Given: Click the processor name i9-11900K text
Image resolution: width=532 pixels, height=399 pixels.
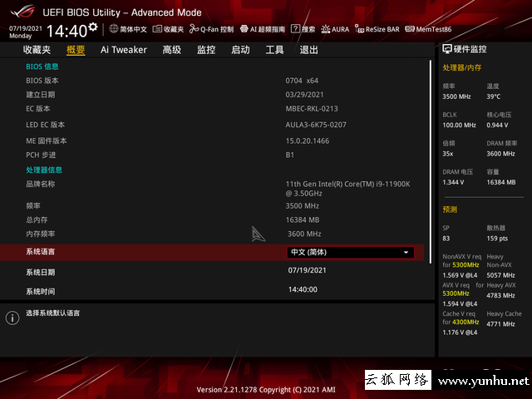Looking at the screenshot, I should (x=348, y=189).
